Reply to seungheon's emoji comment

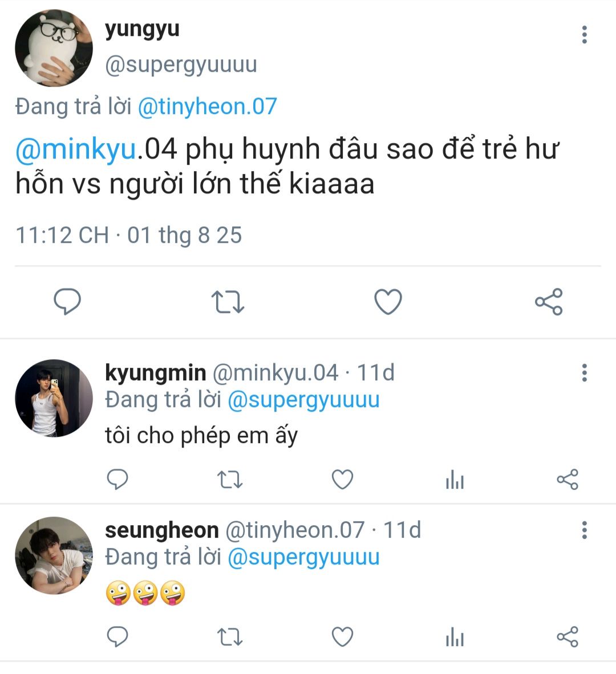point(117,637)
